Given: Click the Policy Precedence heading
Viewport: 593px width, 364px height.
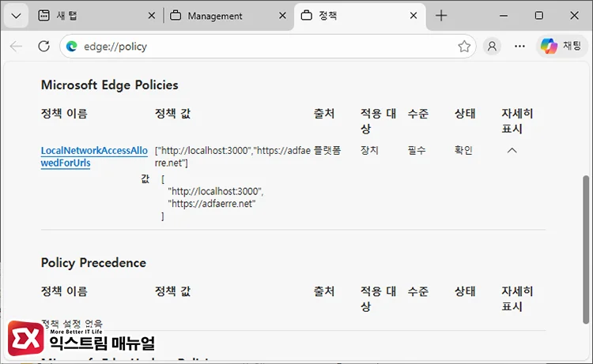Looking at the screenshot, I should [93, 263].
